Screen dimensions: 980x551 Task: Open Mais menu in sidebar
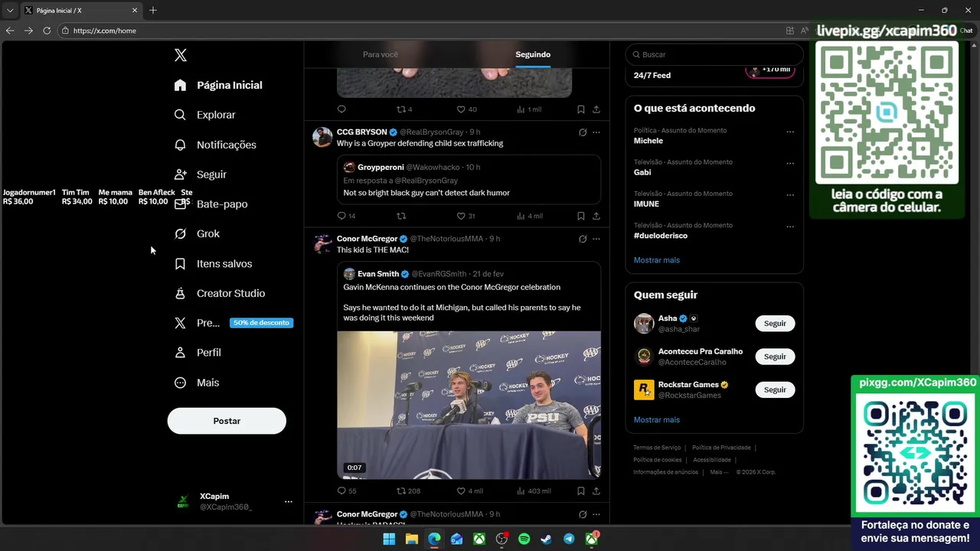click(x=197, y=383)
